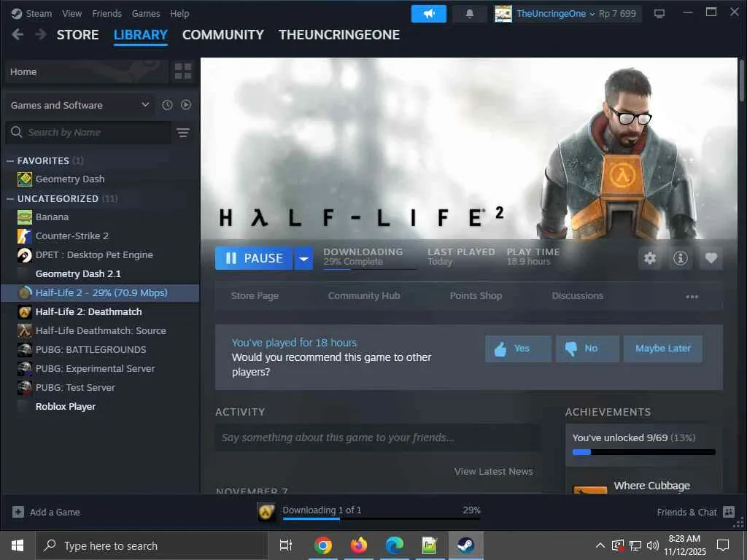Open Half-Life 2 settings gear
The width and height of the screenshot is (747, 560).
(650, 258)
